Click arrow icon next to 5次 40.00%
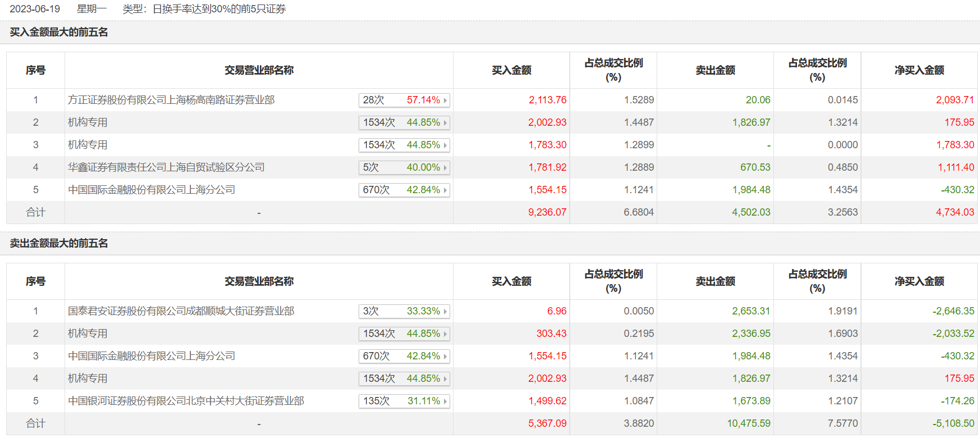The image size is (980, 438). pyautogui.click(x=445, y=168)
